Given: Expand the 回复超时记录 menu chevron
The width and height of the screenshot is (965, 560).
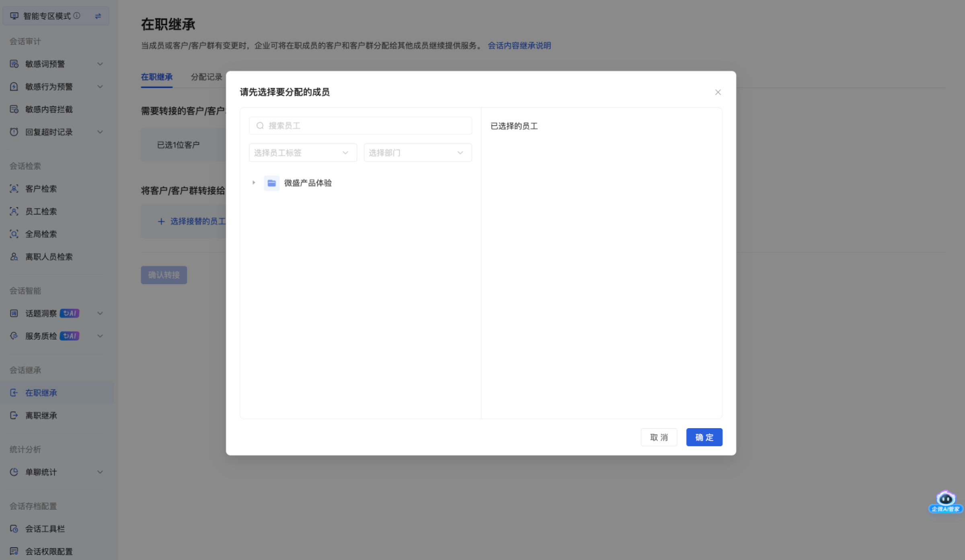Looking at the screenshot, I should (100, 132).
